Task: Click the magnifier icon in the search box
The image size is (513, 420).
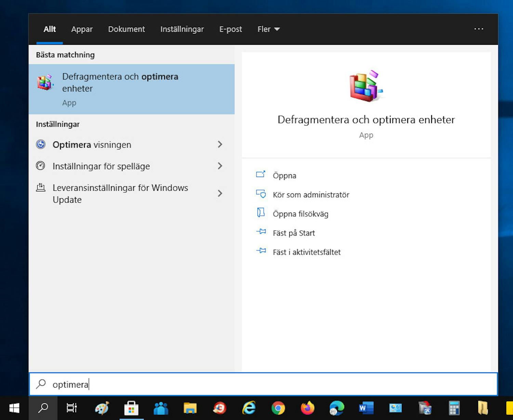Action: click(x=41, y=384)
